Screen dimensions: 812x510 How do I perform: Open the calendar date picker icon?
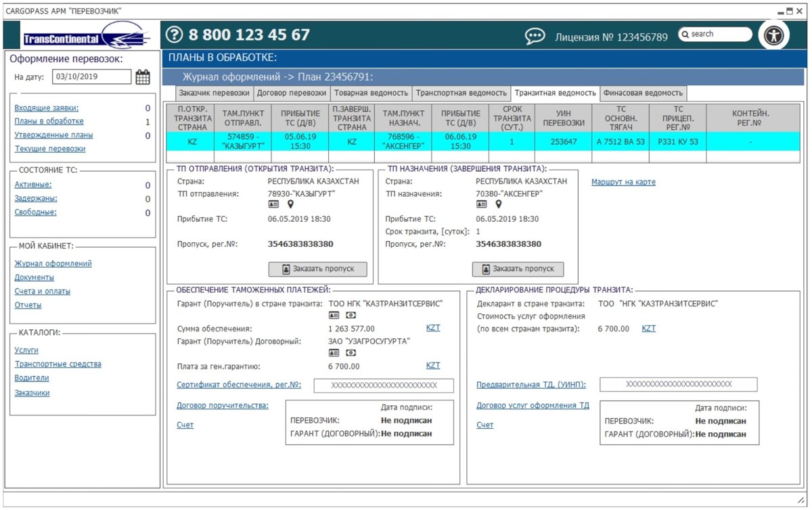(143, 77)
